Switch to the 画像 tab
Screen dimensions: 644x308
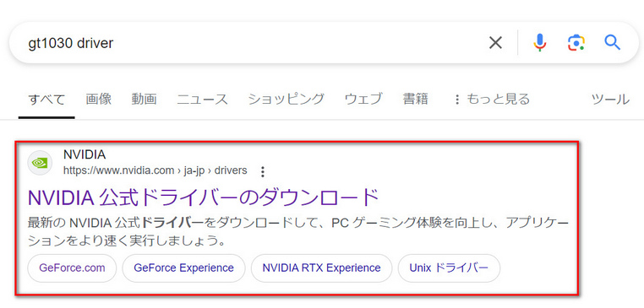pyautogui.click(x=99, y=99)
